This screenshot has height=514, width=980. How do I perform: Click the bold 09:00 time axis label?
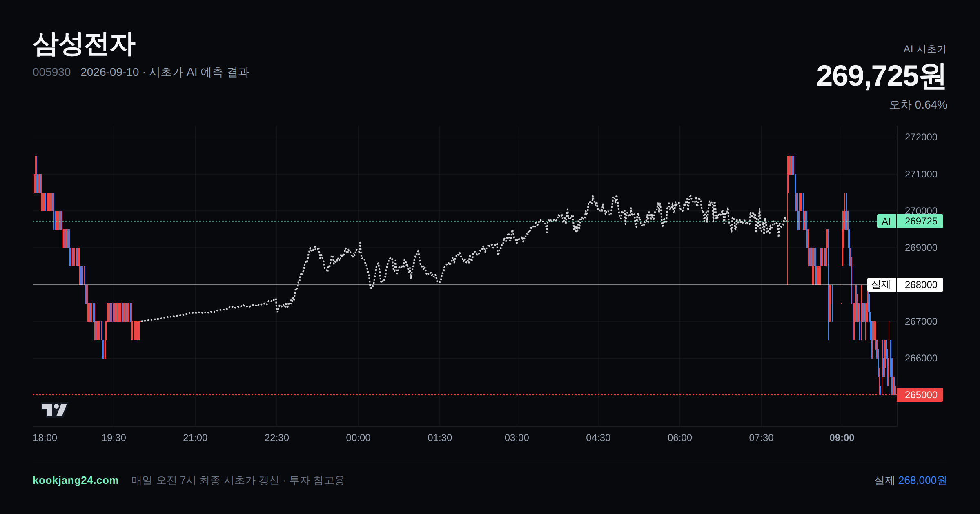point(842,438)
